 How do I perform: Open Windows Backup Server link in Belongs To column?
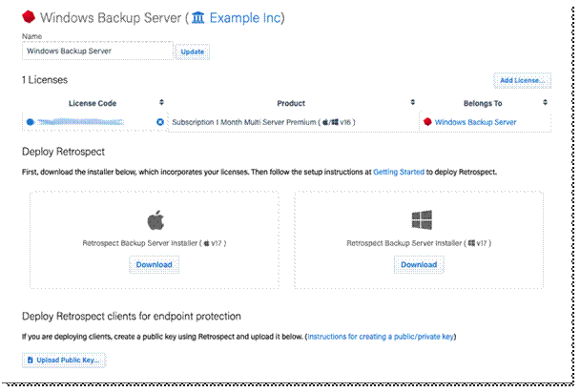coord(475,122)
